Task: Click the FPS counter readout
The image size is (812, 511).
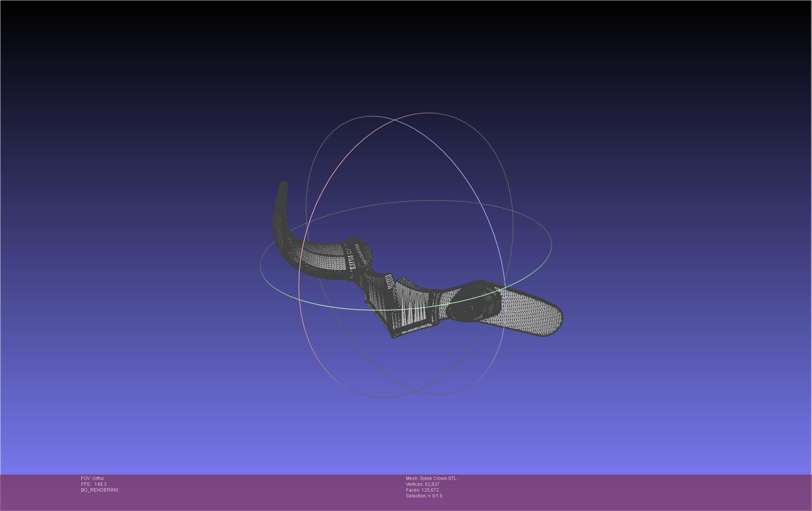Action: [x=94, y=484]
